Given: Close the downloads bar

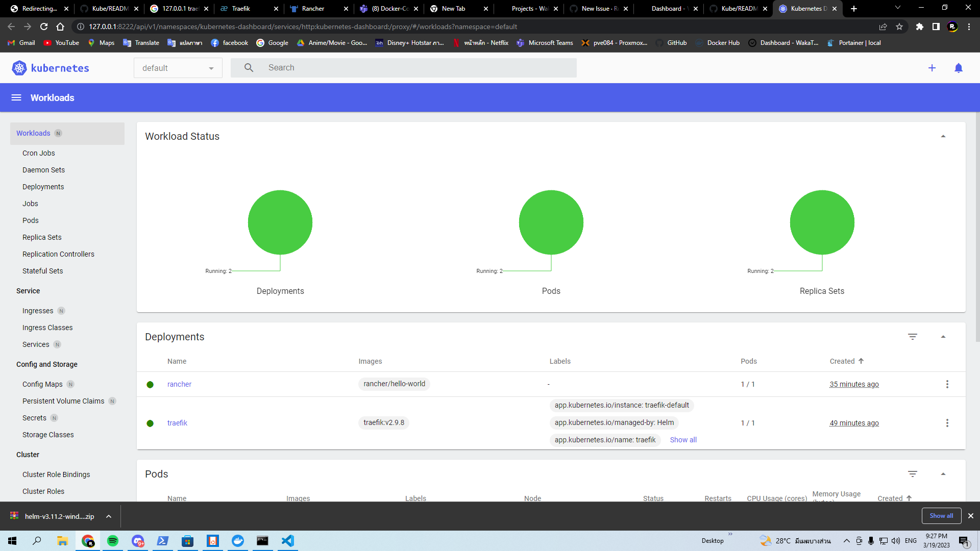Looking at the screenshot, I should 971,516.
